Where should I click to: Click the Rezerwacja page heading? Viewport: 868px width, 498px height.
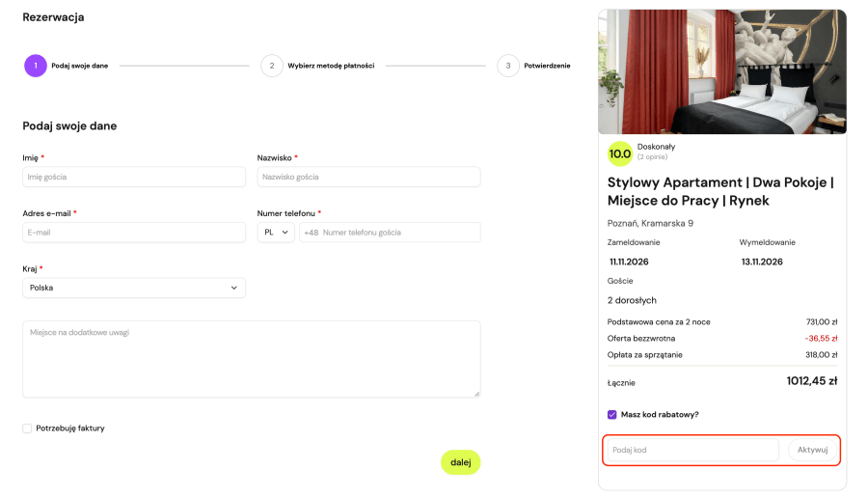pos(53,17)
